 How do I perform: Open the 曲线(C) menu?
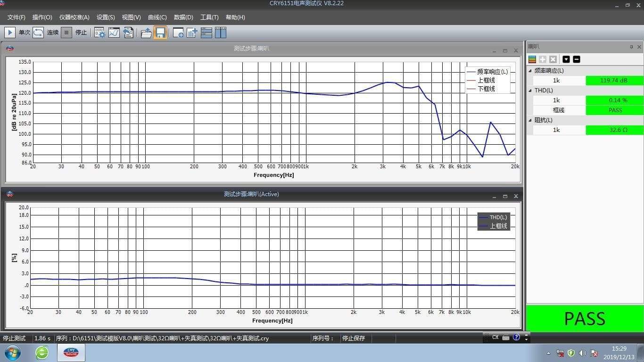[157, 17]
